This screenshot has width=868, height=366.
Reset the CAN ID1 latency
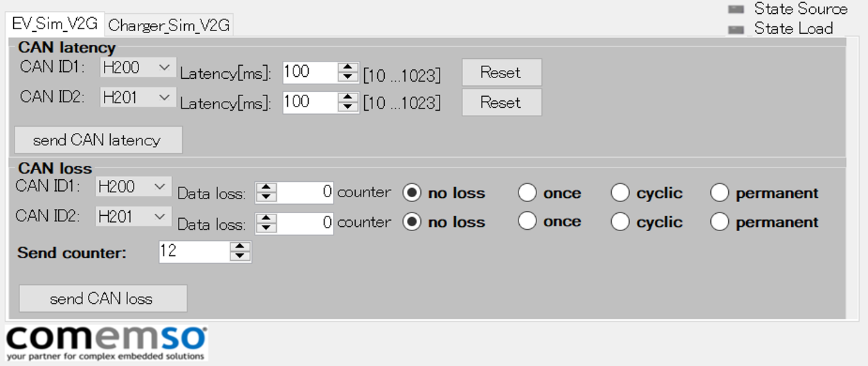tap(501, 72)
